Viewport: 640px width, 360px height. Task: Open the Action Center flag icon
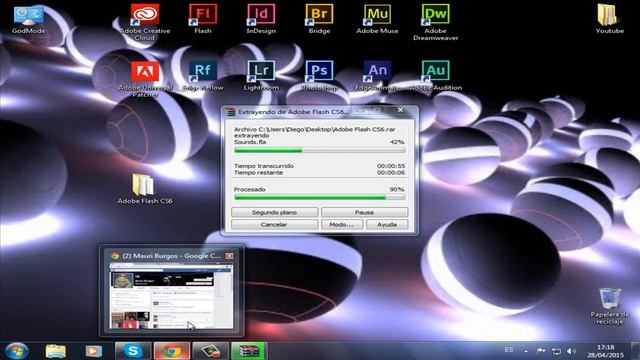point(541,351)
